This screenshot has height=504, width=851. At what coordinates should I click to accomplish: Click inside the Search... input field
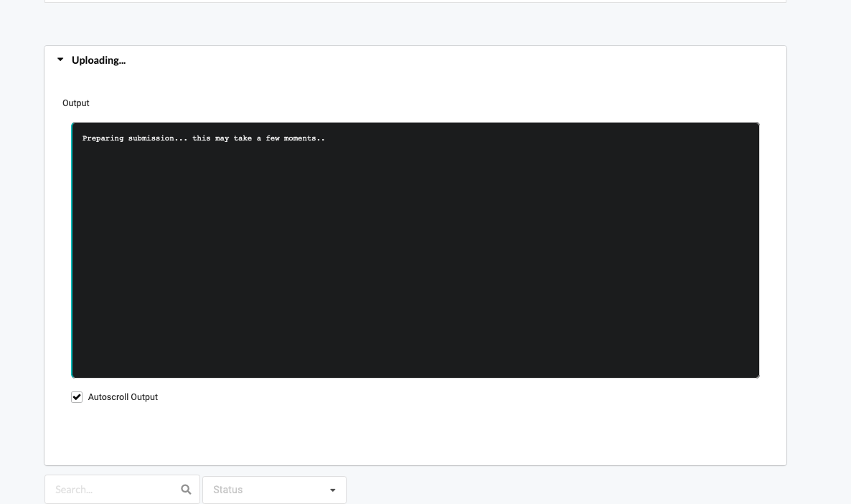click(x=108, y=489)
